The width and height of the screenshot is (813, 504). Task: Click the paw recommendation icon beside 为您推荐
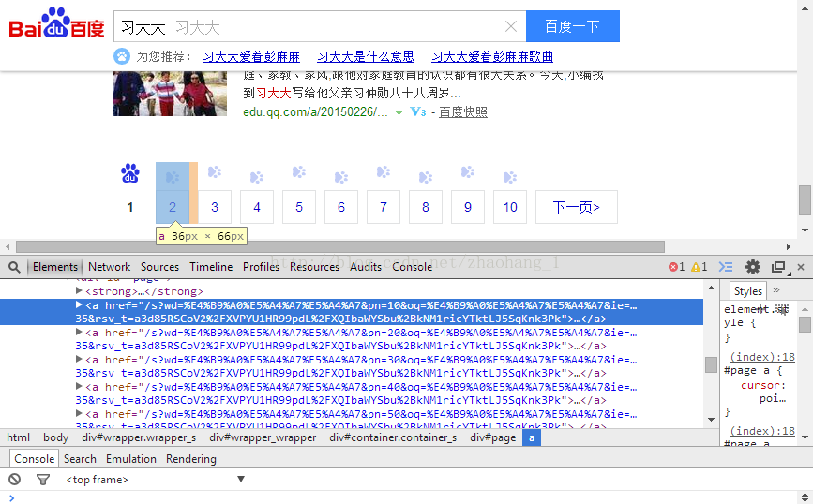coord(122,56)
